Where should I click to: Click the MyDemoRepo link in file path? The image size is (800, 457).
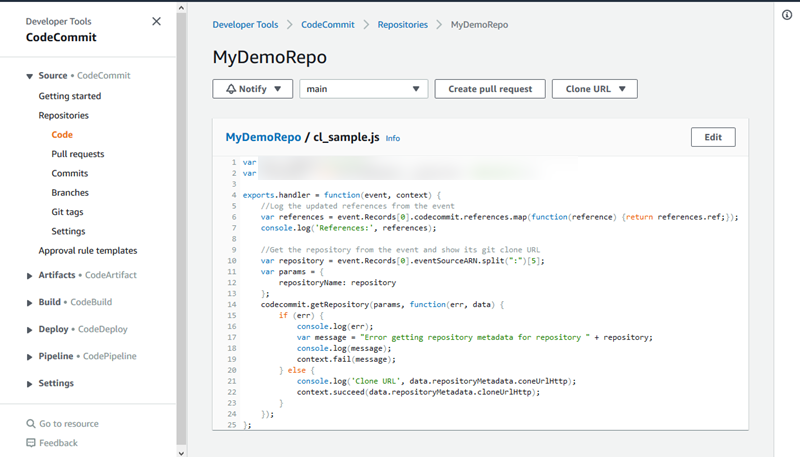263,138
